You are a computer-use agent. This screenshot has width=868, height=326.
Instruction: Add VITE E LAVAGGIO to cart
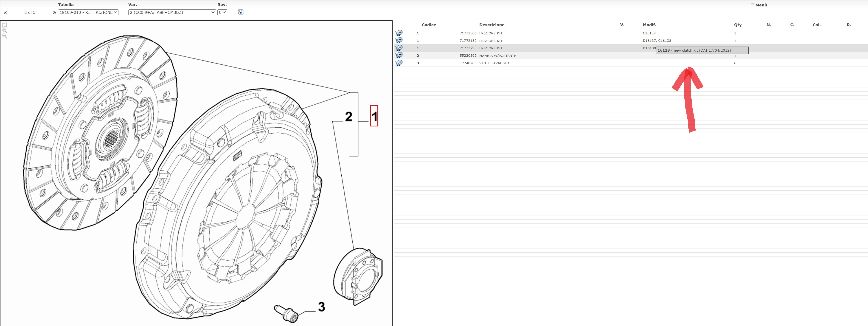pyautogui.click(x=399, y=63)
